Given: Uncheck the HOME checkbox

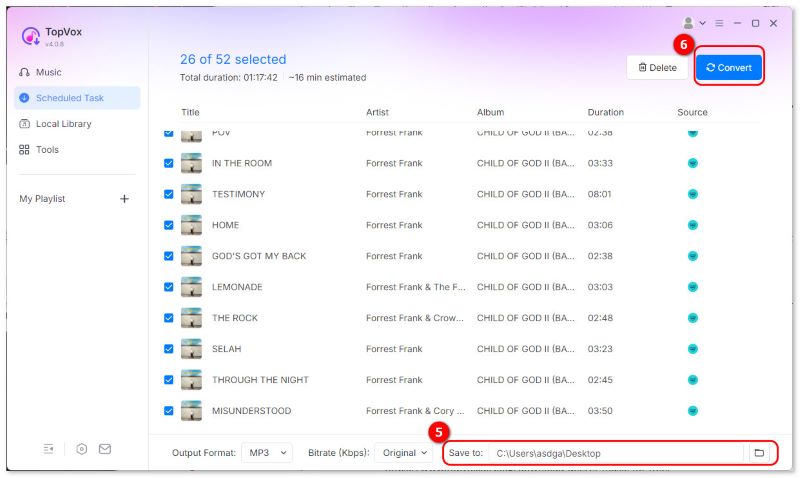Looking at the screenshot, I should click(169, 225).
